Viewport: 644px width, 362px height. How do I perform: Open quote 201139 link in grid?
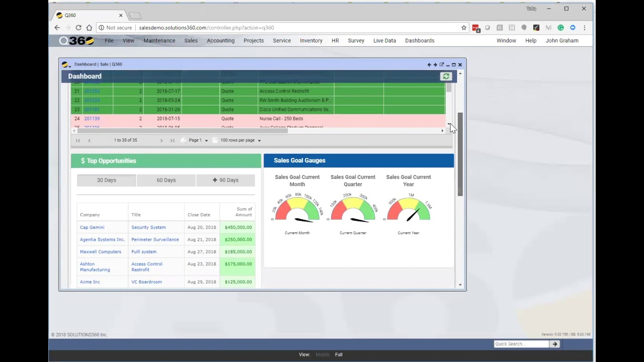(92, 119)
